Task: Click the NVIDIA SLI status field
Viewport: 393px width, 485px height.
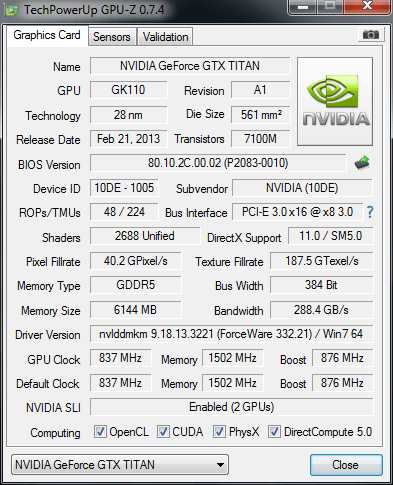Action: (x=231, y=407)
